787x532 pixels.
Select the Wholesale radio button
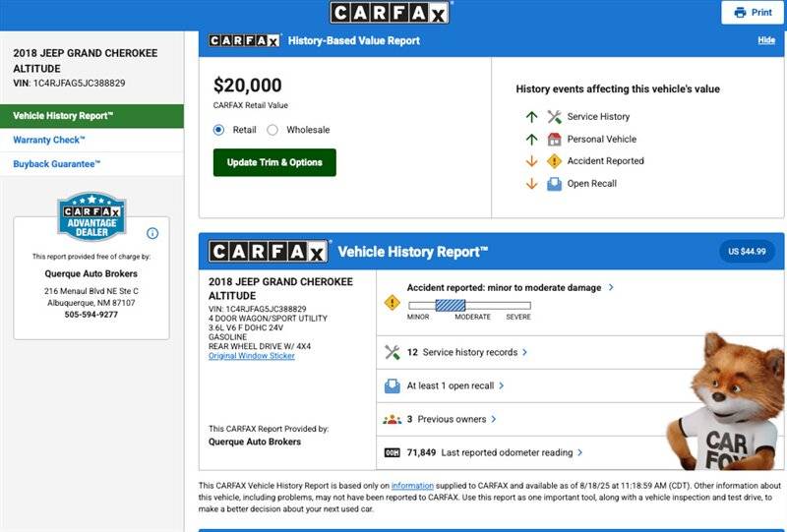point(272,130)
